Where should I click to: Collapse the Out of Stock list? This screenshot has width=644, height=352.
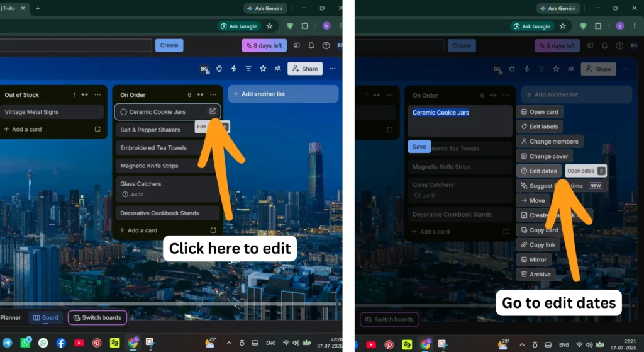(84, 94)
